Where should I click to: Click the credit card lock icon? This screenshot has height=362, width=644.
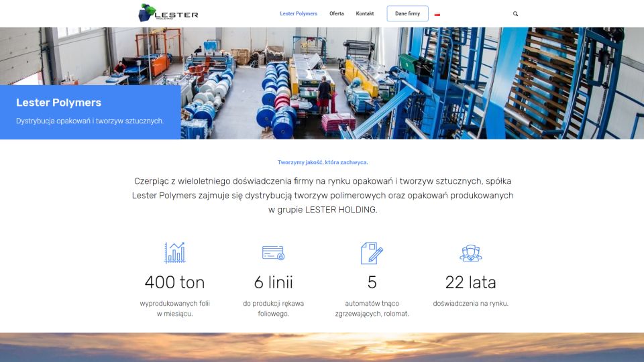pyautogui.click(x=273, y=253)
